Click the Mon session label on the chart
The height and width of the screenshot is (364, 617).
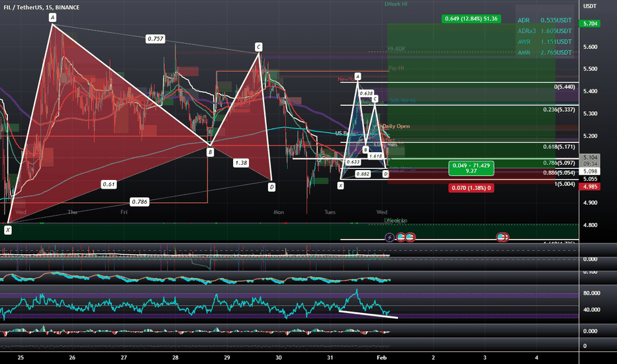[x=279, y=212]
